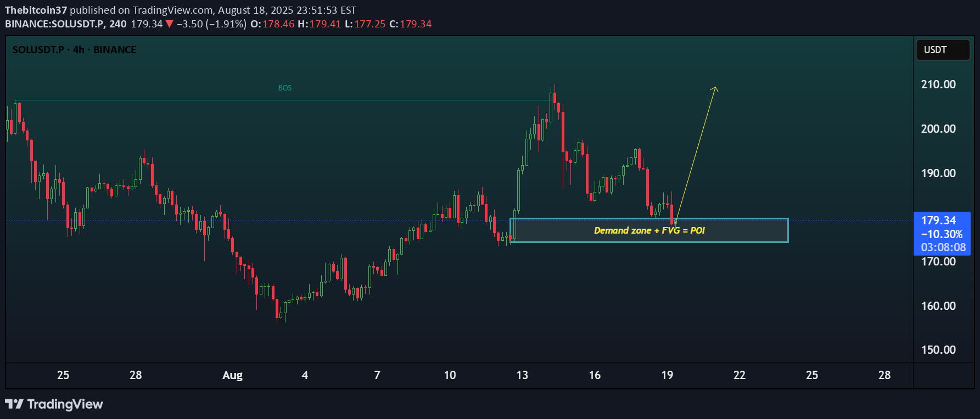Click the Thebitcoin37 author name
The image size is (980, 419).
36,10
